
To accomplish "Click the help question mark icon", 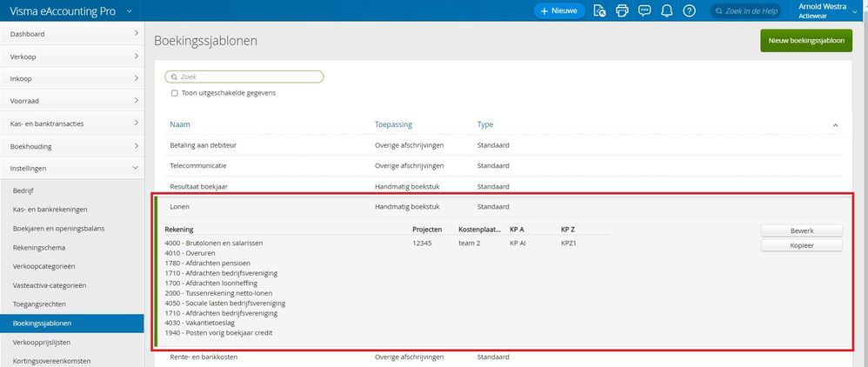I will pos(689,11).
